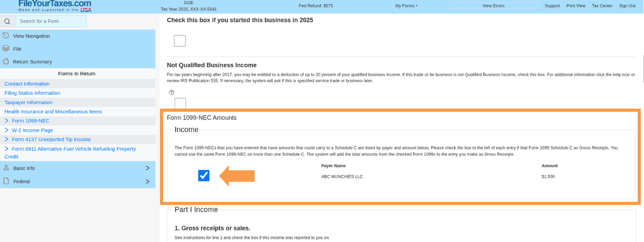Click the Basic Info person icon

6,168
